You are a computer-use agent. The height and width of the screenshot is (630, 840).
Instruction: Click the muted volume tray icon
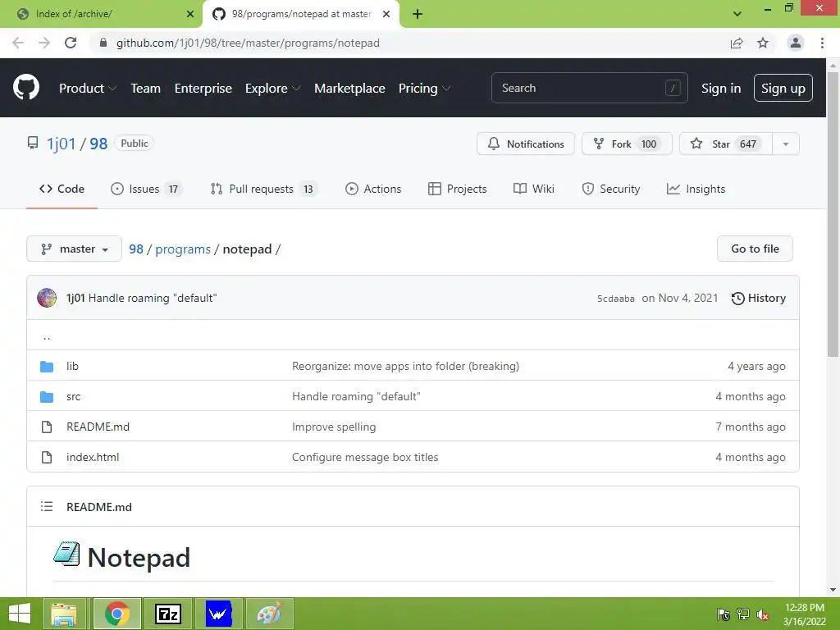pos(763,614)
